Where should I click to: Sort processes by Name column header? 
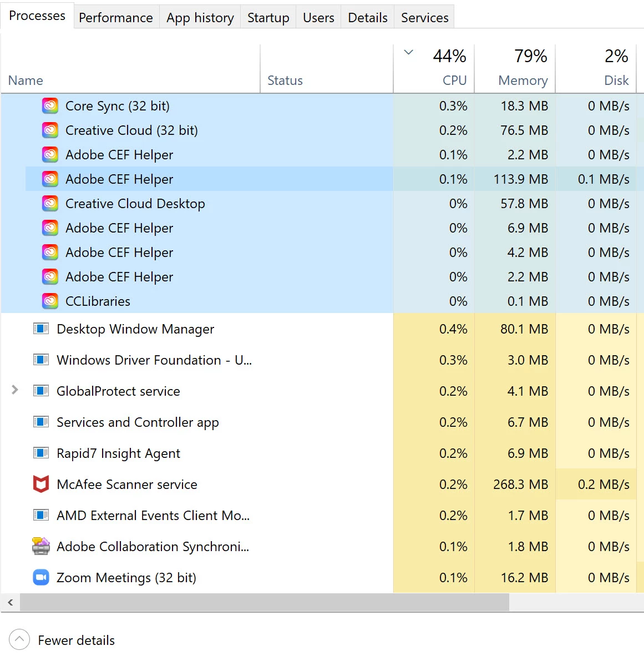[130, 69]
